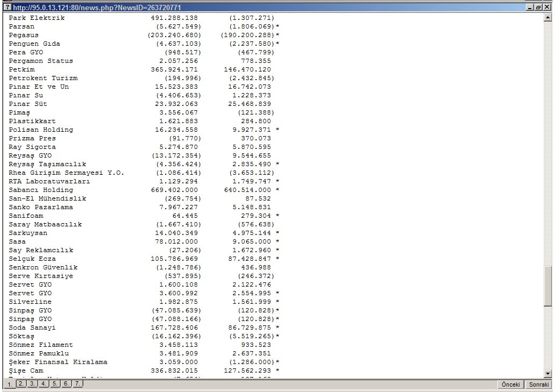555x392 pixels.
Task: Click value 669.402.000 in Sabancı row
Action: 174,190
